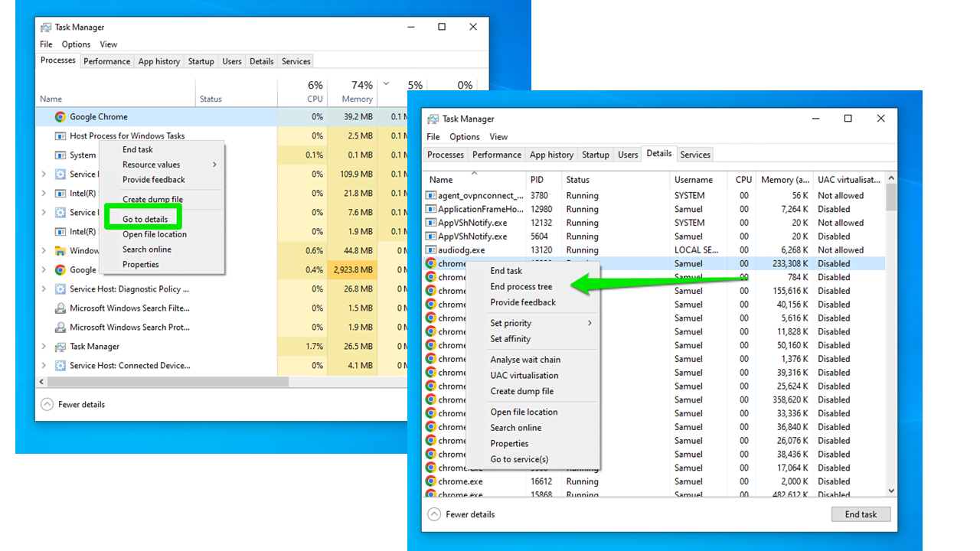The height and width of the screenshot is (551, 980).
Task: Open the Performance tab in left window
Action: tap(106, 61)
